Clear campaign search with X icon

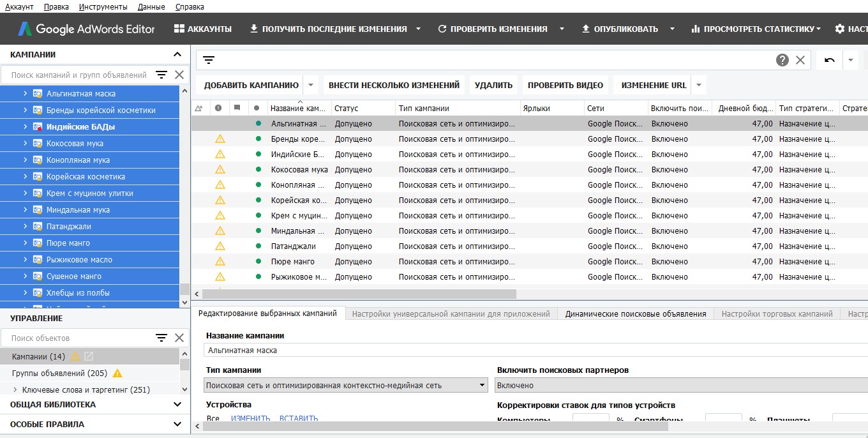179,75
